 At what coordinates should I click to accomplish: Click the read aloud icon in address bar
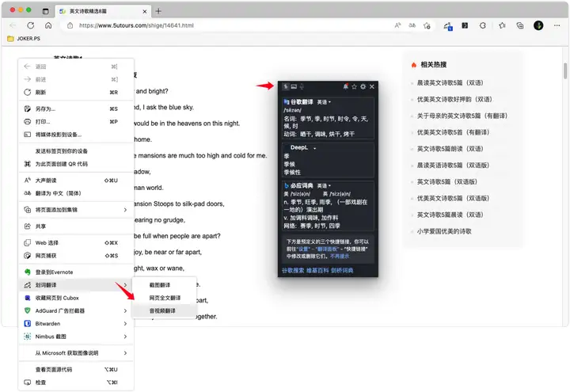(397, 25)
